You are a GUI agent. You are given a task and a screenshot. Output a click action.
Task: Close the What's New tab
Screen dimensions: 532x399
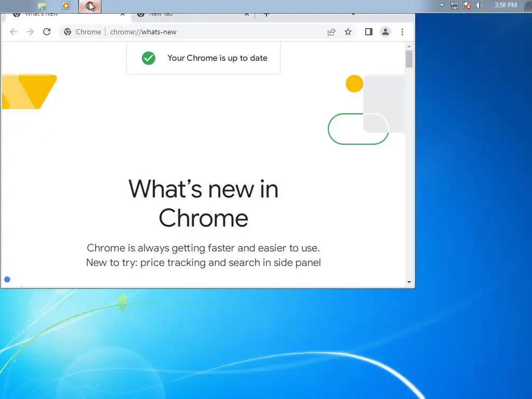point(123,14)
